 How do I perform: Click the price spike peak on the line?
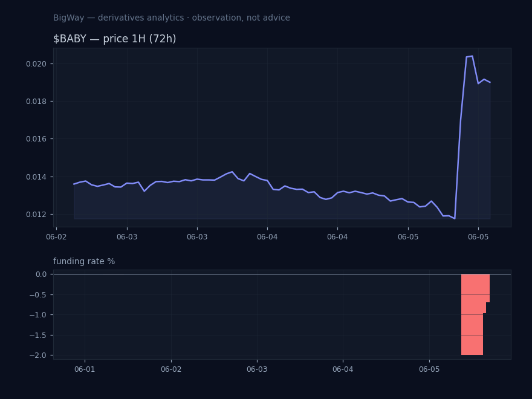[472, 56]
